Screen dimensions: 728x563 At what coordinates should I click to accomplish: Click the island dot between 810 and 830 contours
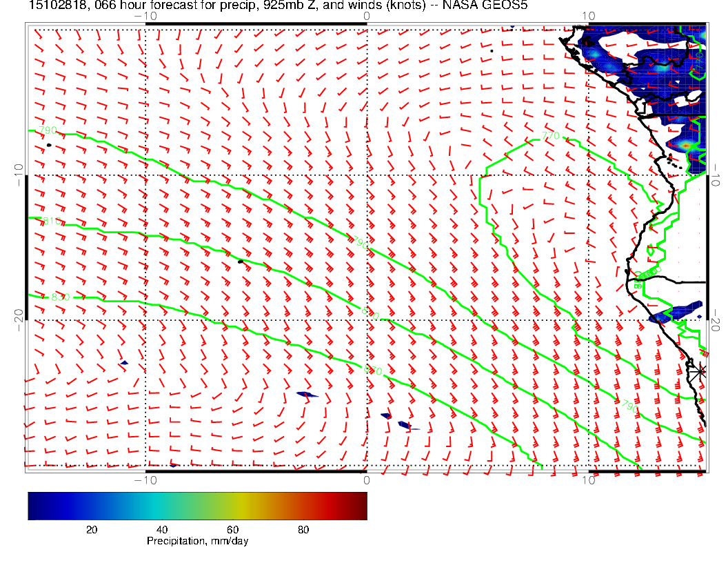pos(241,261)
